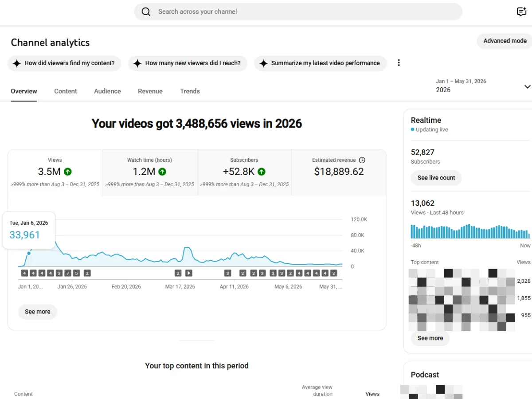The image size is (532, 399).
Task: Click the Jan 1 – May 31, 2026 range text
Action: click(x=461, y=82)
